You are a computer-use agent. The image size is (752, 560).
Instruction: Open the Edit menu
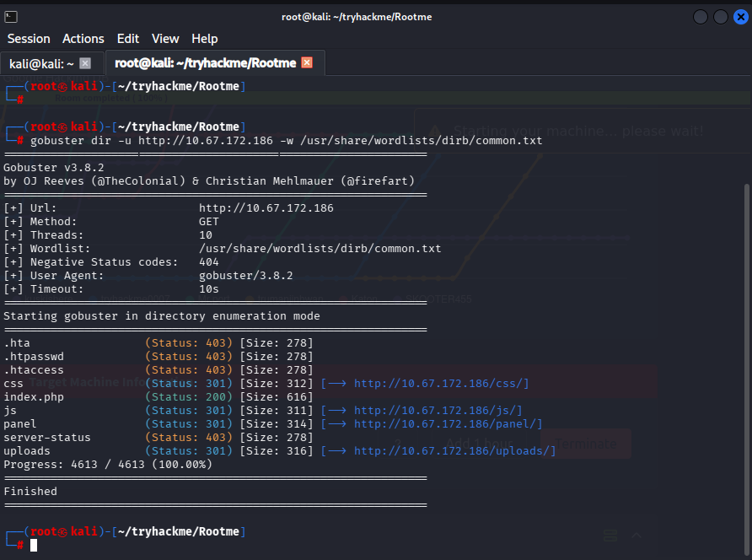[x=128, y=39]
